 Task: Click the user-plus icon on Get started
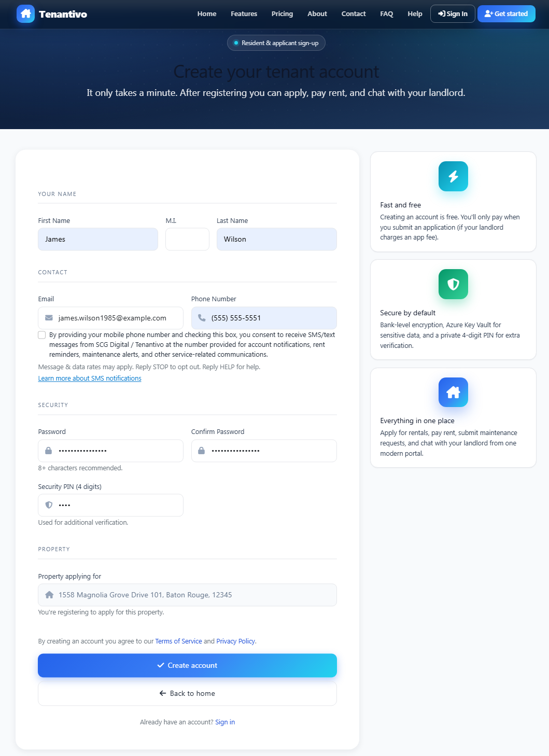(488, 14)
